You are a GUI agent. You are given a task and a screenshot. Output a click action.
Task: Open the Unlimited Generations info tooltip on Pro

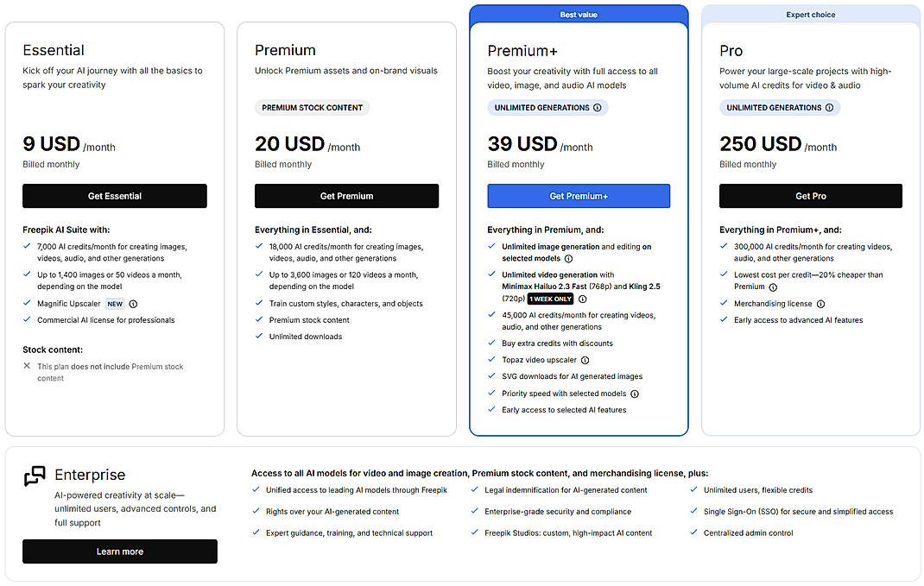(829, 107)
